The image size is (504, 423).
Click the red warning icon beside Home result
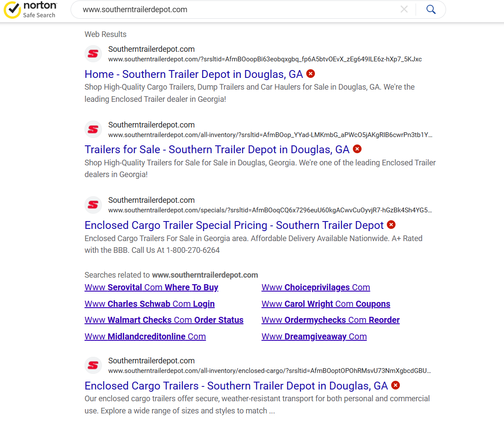pyautogui.click(x=311, y=74)
